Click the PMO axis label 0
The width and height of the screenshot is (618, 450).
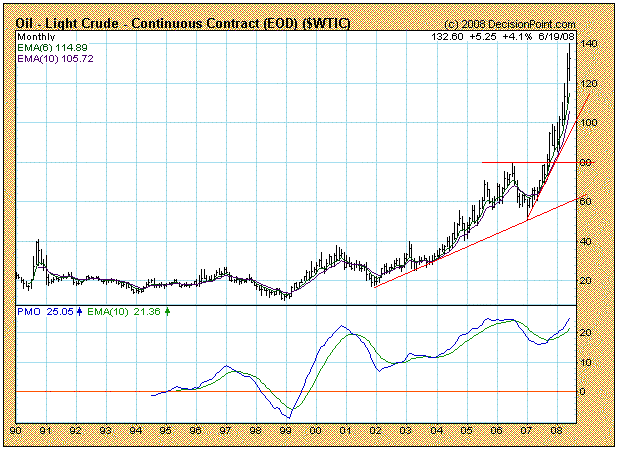point(583,392)
